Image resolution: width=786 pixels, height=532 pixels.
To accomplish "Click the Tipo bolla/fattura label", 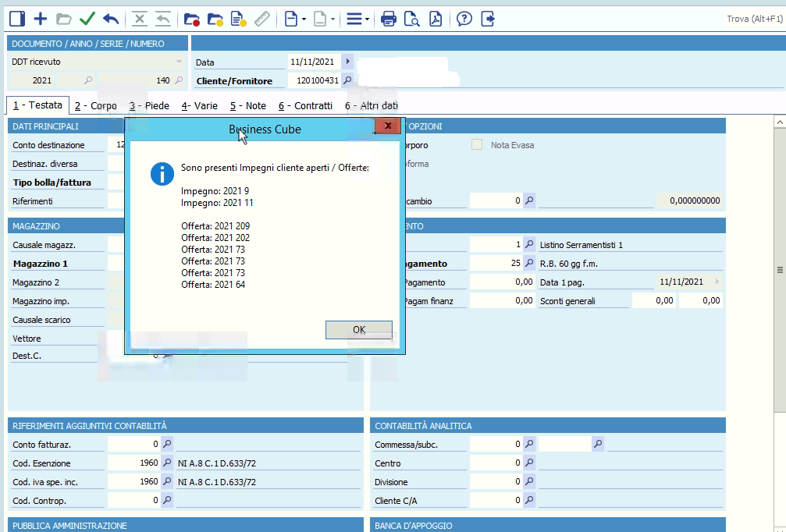I will (x=52, y=183).
